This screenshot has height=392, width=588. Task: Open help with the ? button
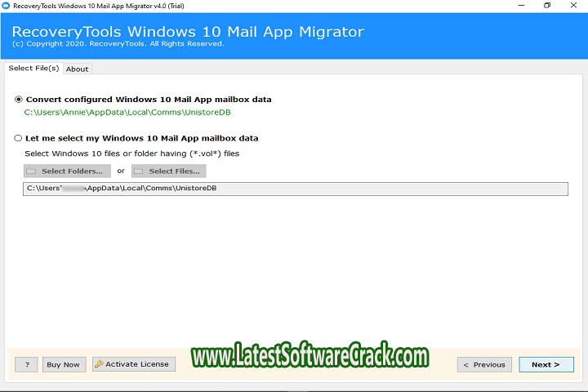27,364
